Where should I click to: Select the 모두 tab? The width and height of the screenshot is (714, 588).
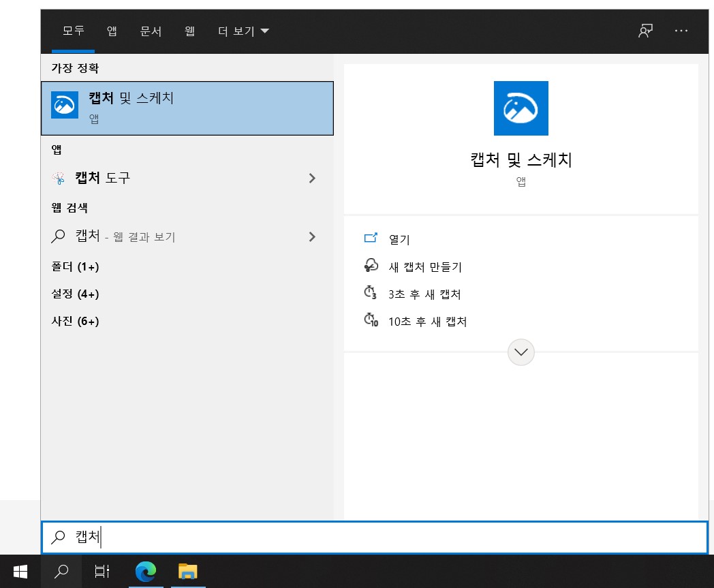tap(74, 31)
